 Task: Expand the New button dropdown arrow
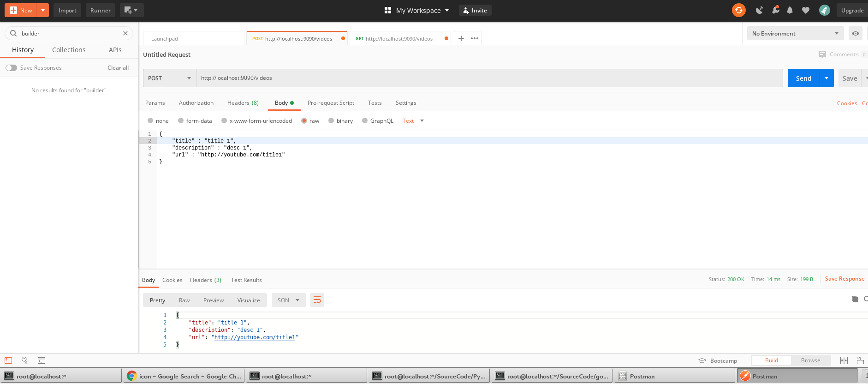[42, 10]
